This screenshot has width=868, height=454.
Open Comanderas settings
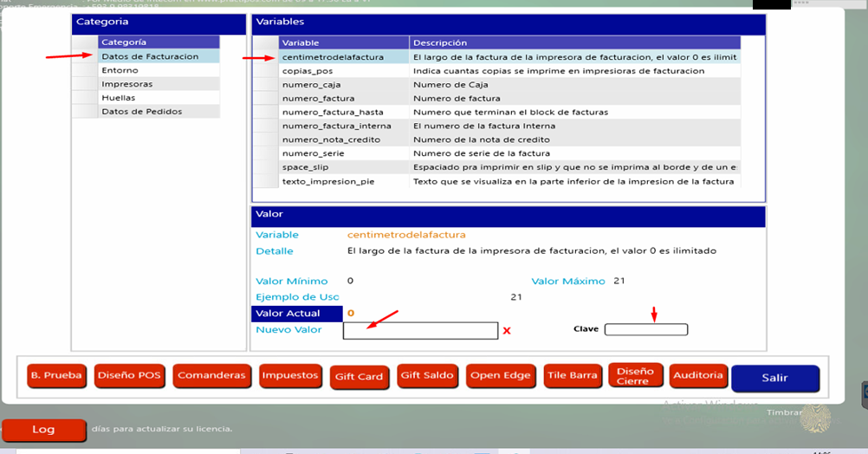[211, 376]
